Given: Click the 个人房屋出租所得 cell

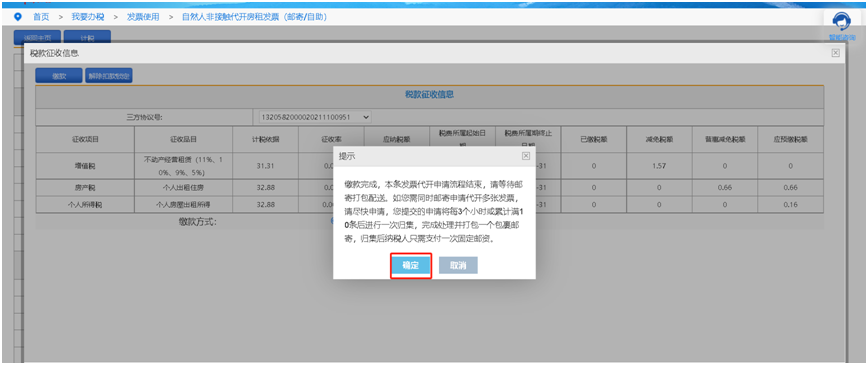Looking at the screenshot, I should [183, 204].
